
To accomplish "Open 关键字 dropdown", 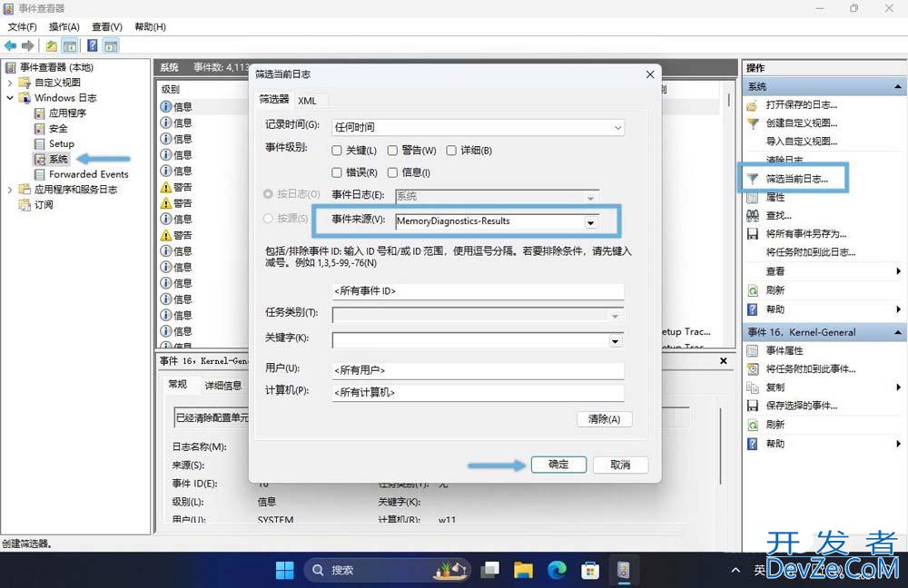I will [478, 341].
